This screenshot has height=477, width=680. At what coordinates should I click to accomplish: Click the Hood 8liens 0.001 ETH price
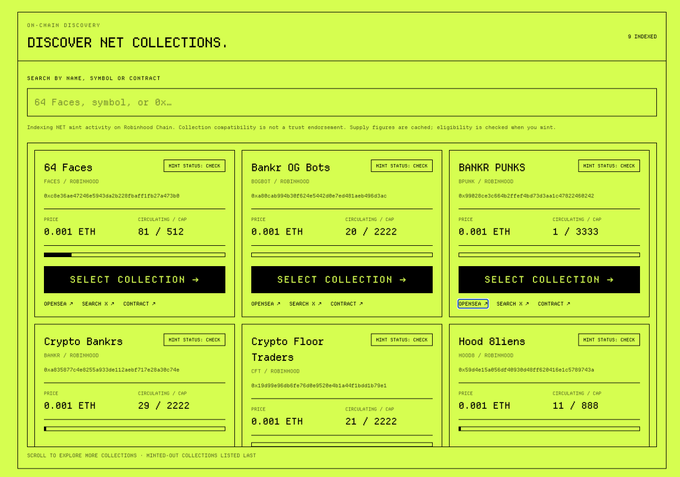pos(484,405)
